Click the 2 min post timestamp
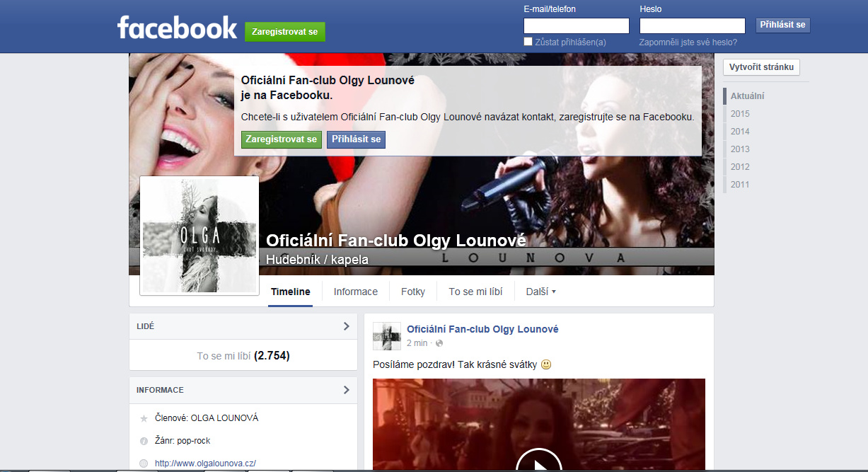 pos(417,343)
